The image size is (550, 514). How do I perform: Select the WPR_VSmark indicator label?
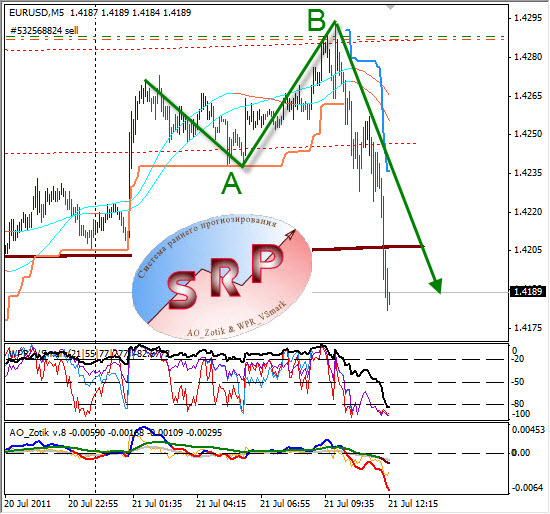pos(88,353)
